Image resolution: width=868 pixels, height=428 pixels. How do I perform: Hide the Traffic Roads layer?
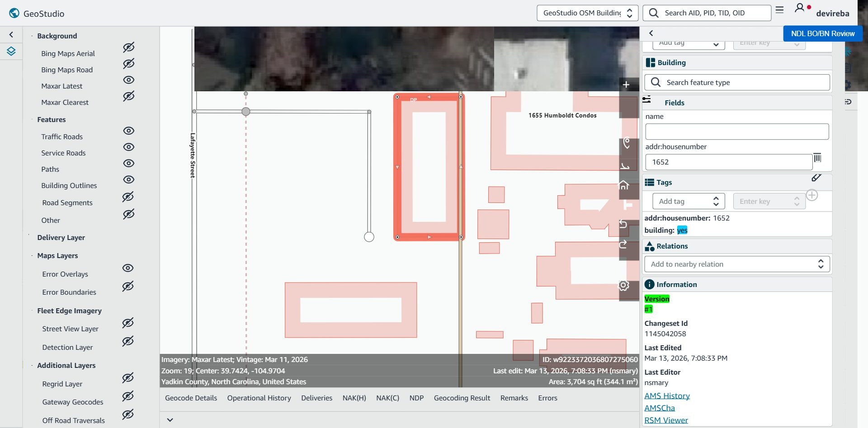(129, 131)
